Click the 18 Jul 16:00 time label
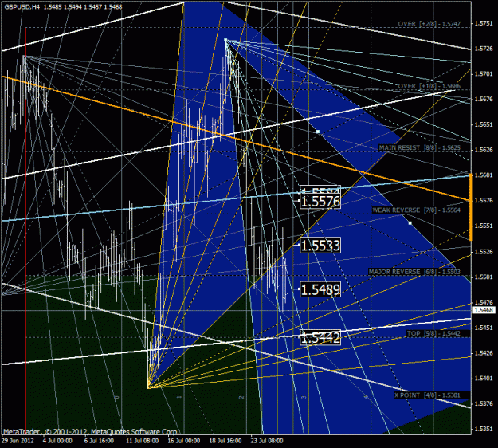The width and height of the screenshot is (498, 448). (x=225, y=441)
